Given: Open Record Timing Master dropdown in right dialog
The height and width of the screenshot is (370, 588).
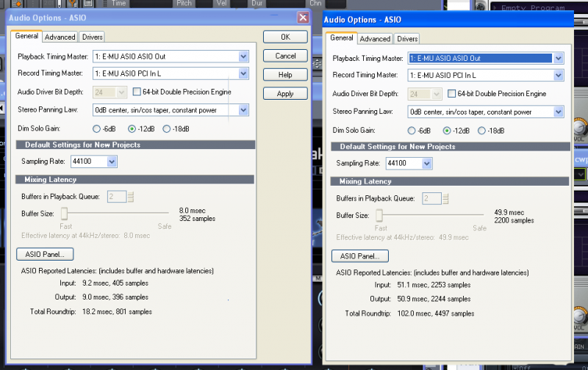Looking at the screenshot, I should coord(558,75).
